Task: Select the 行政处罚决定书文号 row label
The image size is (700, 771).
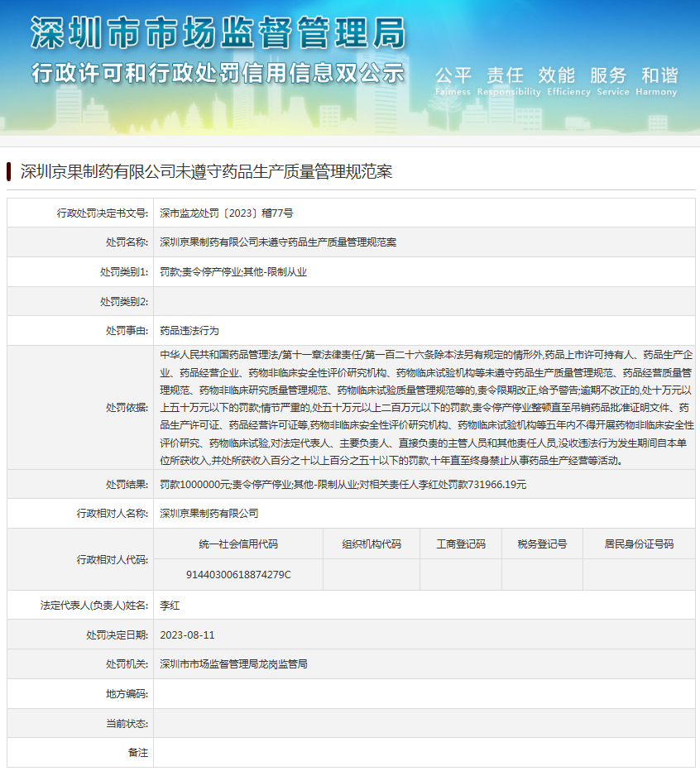Action: point(103,213)
